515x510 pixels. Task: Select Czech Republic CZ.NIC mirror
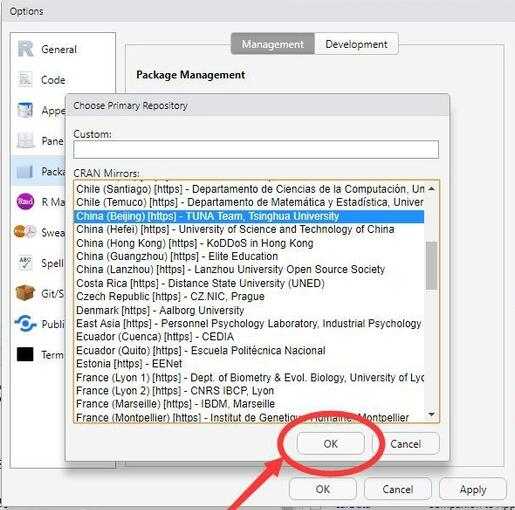[x=250, y=296]
